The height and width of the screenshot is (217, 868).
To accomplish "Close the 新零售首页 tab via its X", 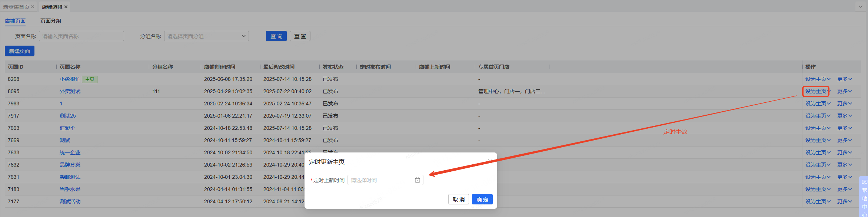I will coord(33,7).
